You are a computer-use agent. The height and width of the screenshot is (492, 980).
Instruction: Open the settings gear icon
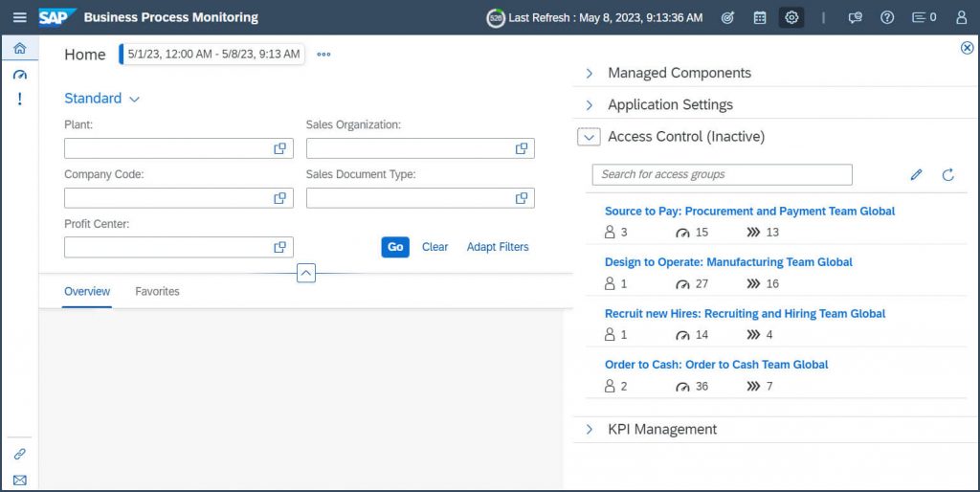tap(791, 17)
